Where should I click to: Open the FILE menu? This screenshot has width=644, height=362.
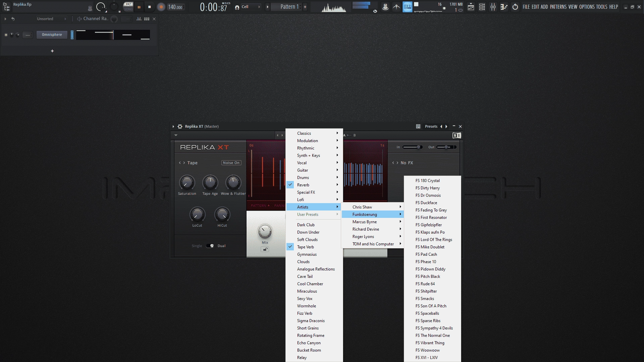[x=526, y=7]
